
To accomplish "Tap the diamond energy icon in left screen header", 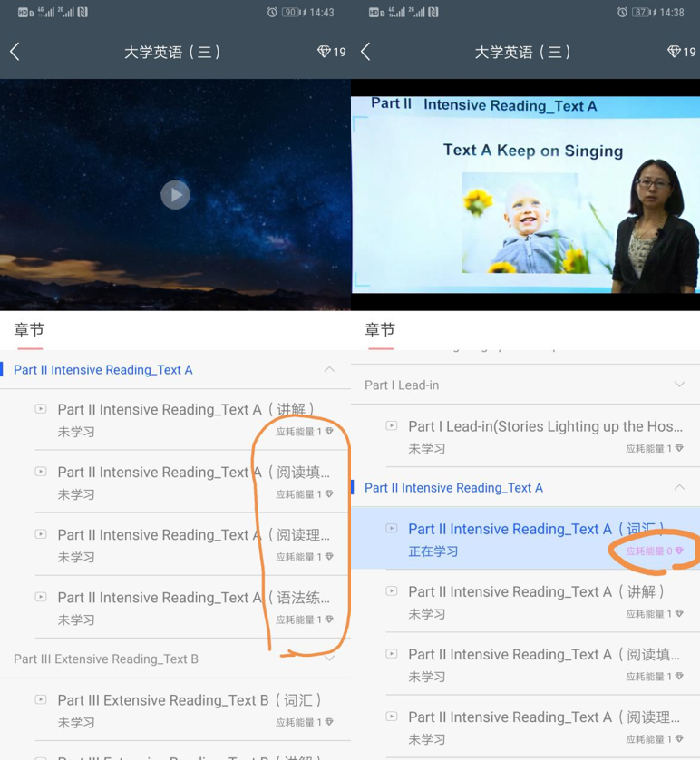I will click(324, 51).
